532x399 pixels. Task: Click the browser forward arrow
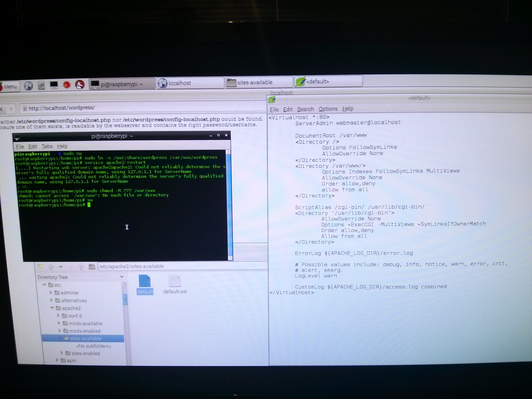pos(11,109)
